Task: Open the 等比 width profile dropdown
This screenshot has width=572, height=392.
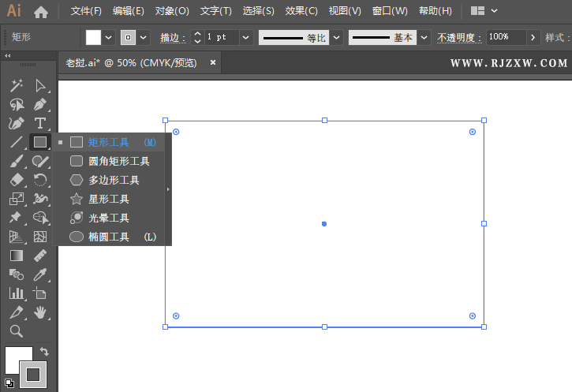Action: tap(337, 37)
